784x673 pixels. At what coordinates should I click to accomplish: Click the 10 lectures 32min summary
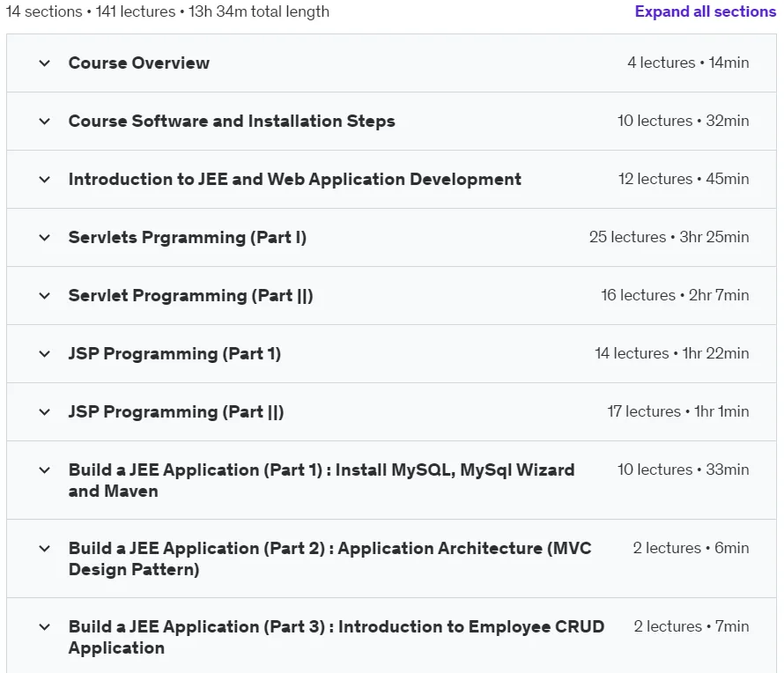683,121
